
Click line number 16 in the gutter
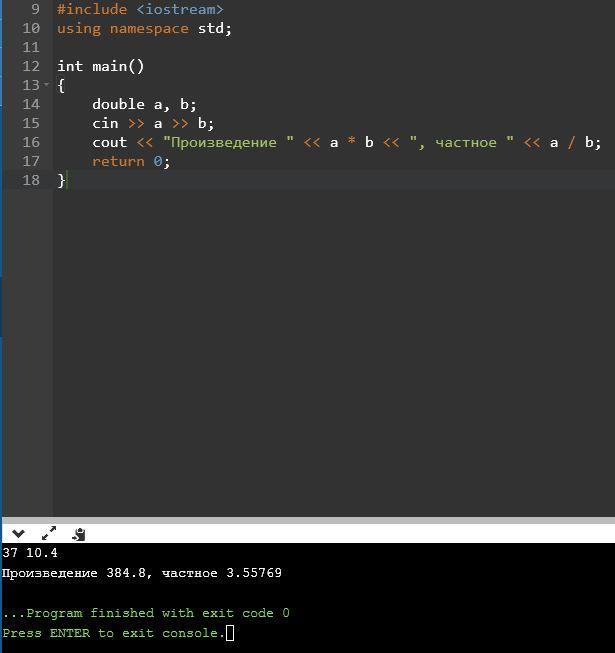[31, 142]
